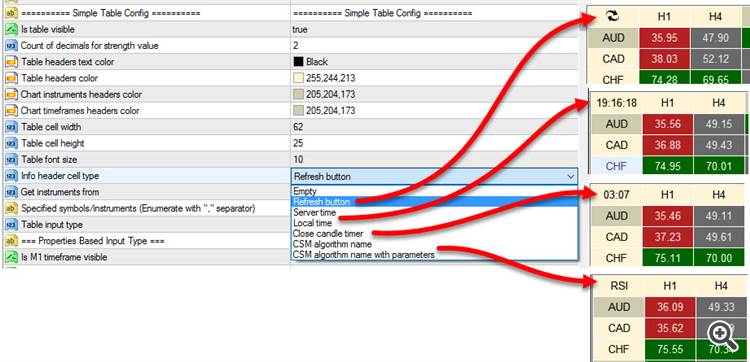The width and height of the screenshot is (750, 362).
Task: Click the value '62' for table cell width
Action: 298,127
